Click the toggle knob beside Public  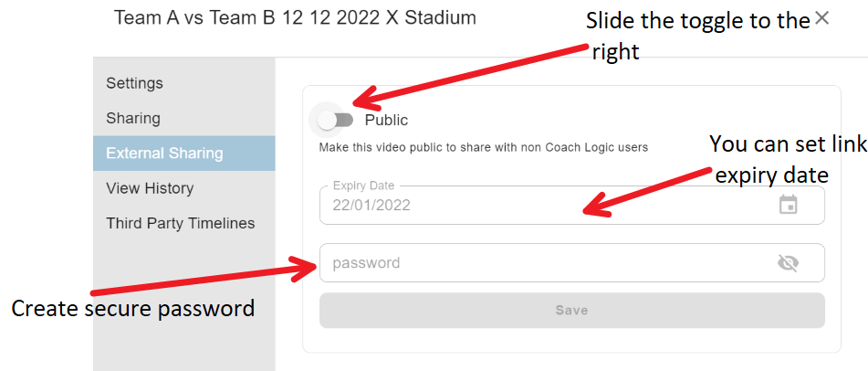pyautogui.click(x=327, y=120)
